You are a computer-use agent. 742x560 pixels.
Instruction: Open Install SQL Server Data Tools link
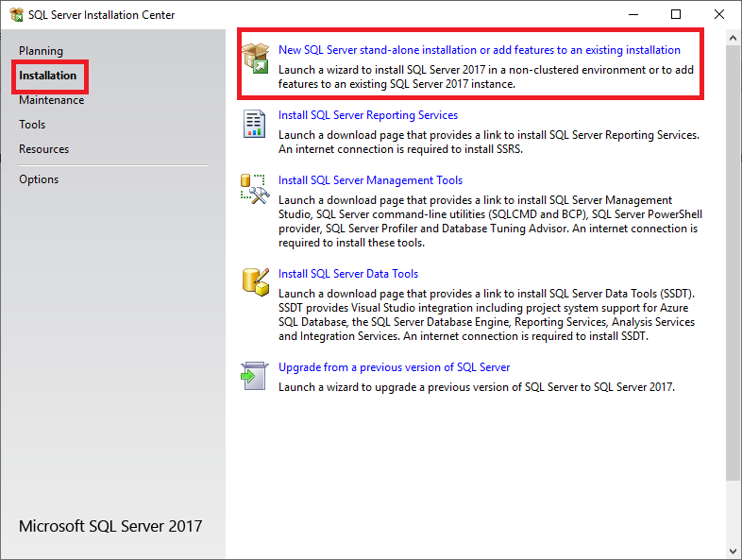point(348,274)
